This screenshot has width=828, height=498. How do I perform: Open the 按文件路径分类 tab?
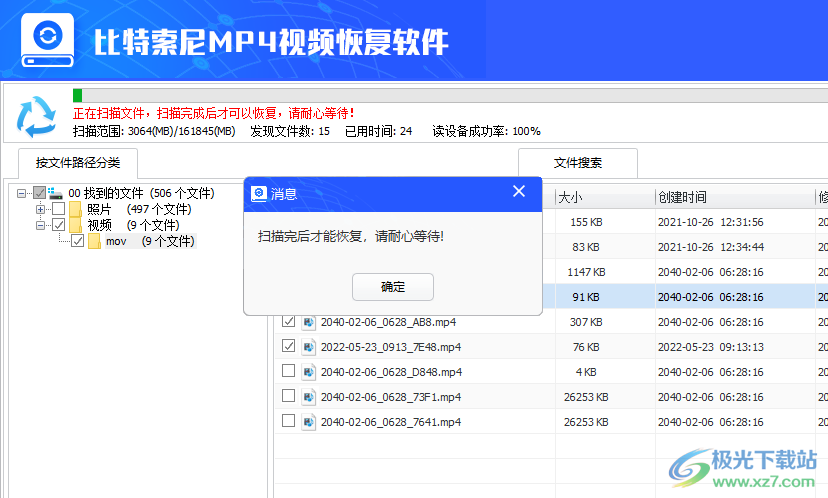click(78, 163)
